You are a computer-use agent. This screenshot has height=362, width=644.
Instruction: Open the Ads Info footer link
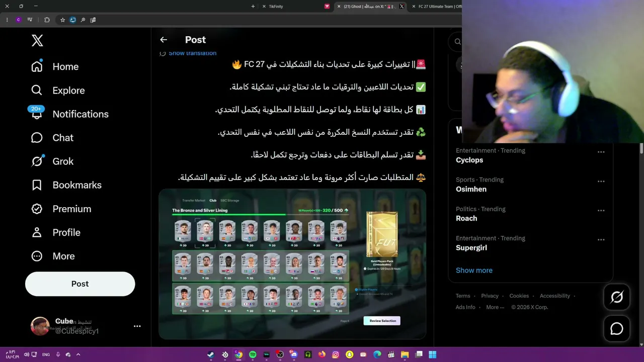click(465, 307)
